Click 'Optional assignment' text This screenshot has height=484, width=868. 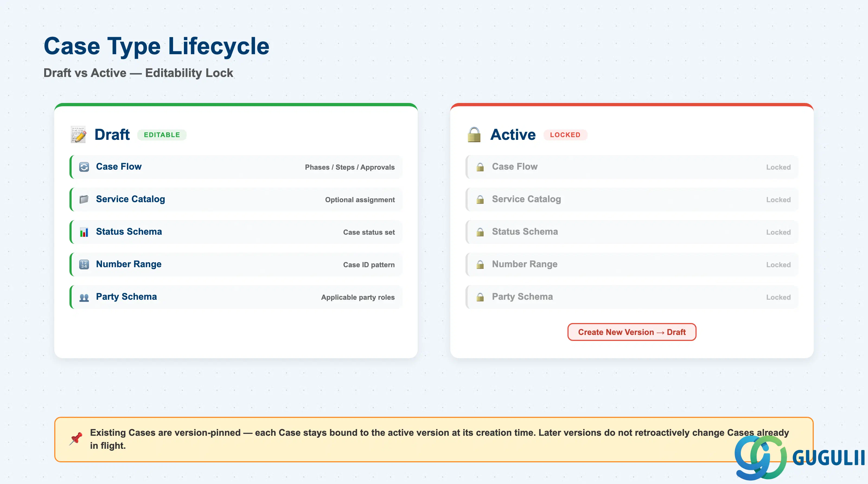pyautogui.click(x=360, y=200)
